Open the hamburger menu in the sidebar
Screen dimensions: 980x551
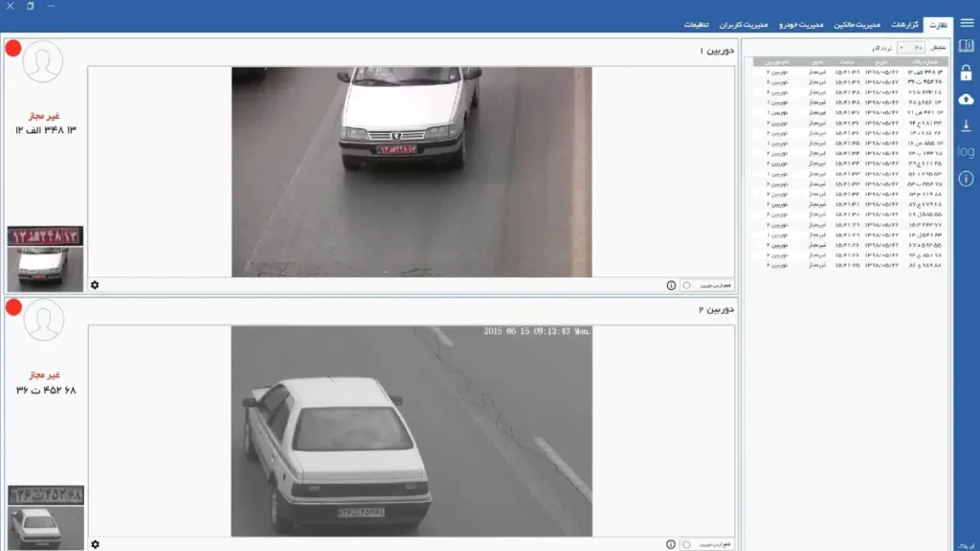coord(967,23)
